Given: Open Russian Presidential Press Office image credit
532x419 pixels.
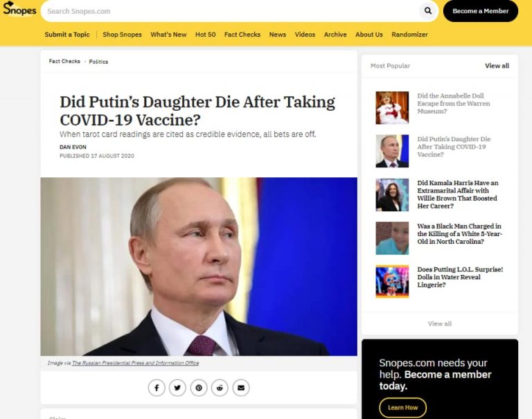Looking at the screenshot, I should pyautogui.click(x=135, y=363).
